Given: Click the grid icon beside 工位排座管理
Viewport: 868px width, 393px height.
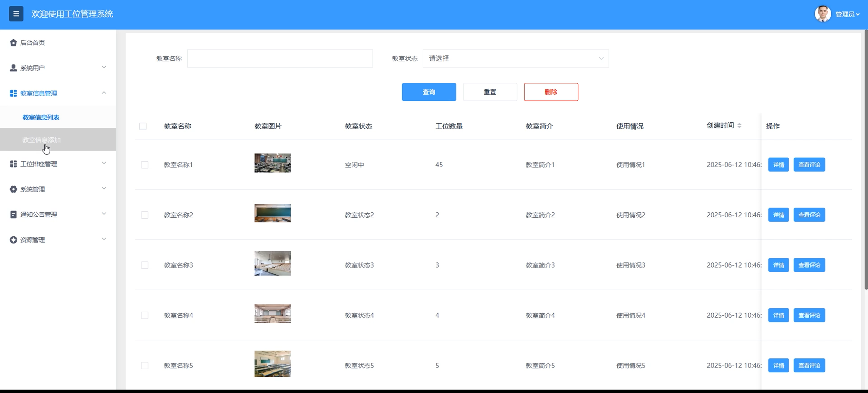Looking at the screenshot, I should [13, 164].
